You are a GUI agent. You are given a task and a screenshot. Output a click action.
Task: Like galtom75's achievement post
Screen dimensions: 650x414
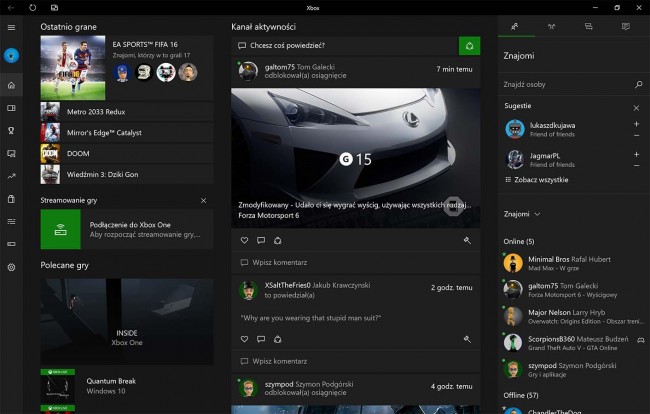pos(244,240)
